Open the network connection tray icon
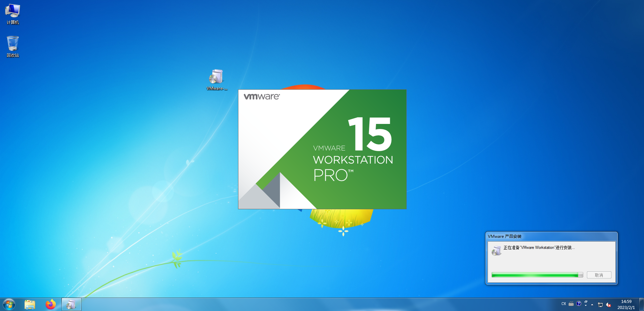Image resolution: width=644 pixels, height=311 pixels. [600, 305]
